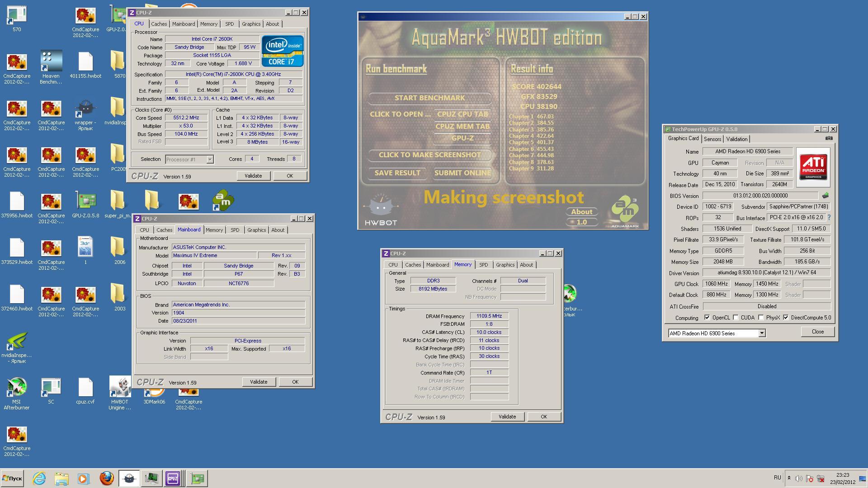The width and height of the screenshot is (868, 488).
Task: Open Firefox from the taskbar
Action: tap(107, 478)
